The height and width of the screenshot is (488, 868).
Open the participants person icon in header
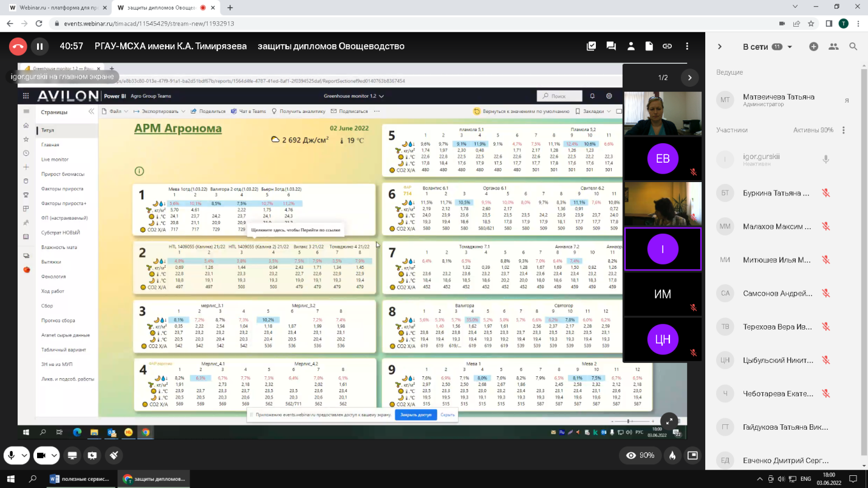coord(631,46)
